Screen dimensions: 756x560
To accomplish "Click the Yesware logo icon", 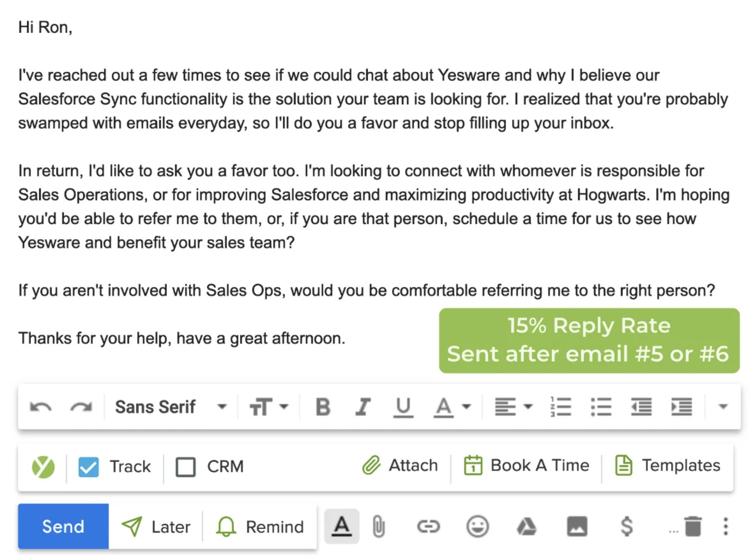I will 43,467.
